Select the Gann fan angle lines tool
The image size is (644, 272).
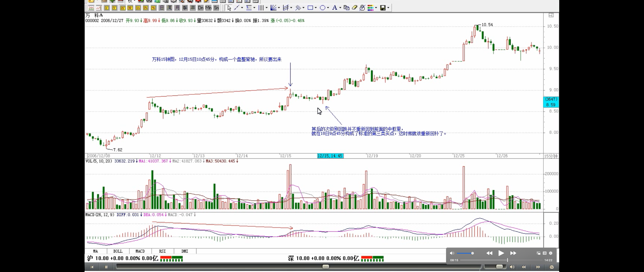click(273, 8)
